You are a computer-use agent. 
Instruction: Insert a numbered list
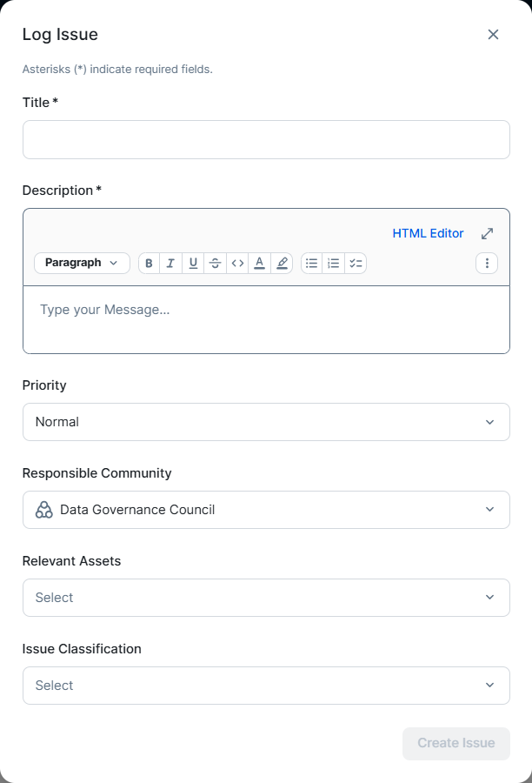point(333,264)
